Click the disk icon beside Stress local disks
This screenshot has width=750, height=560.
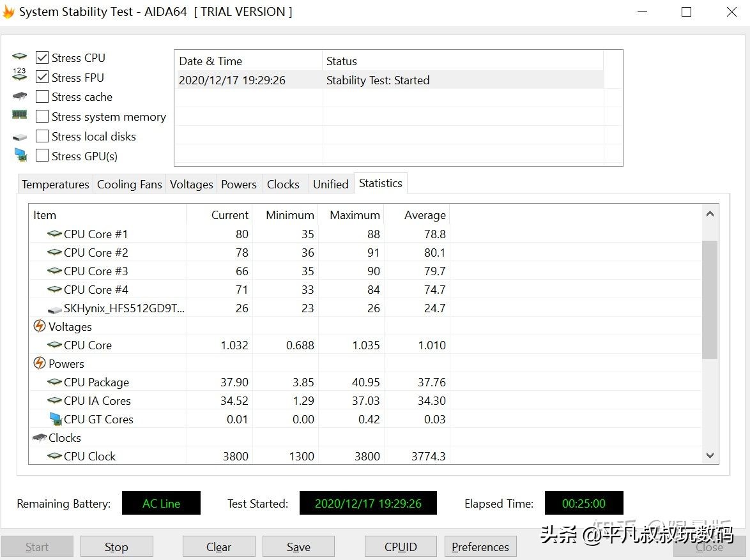coord(20,137)
